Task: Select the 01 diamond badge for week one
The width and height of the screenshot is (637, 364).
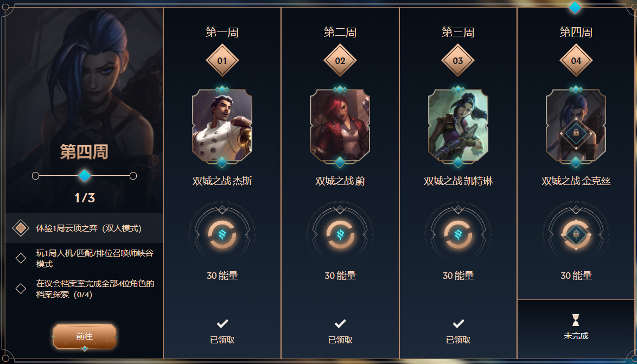Action: 222,61
